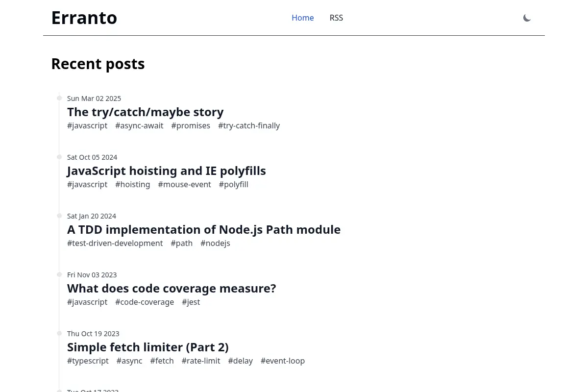The image size is (588, 392).
Task: Open "The try/catch/maybe story" post
Action: 146,112
